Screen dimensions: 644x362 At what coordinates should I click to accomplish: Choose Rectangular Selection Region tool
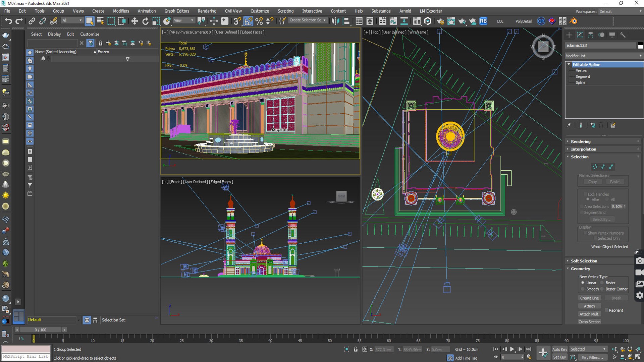tap(111, 21)
